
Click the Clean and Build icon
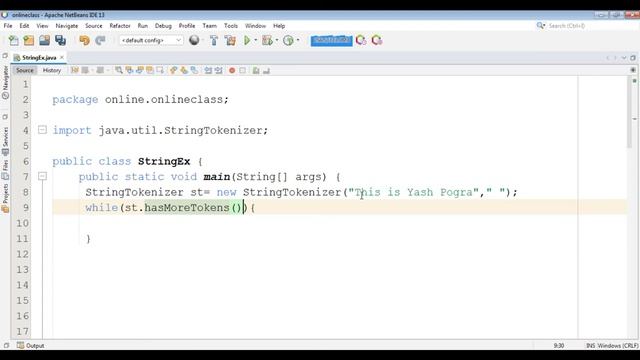230,40
